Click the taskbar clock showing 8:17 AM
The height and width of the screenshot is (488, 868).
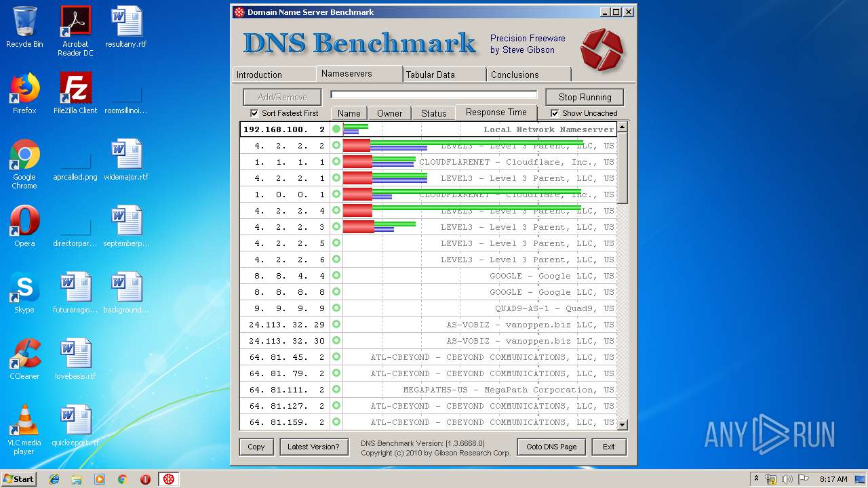point(833,479)
